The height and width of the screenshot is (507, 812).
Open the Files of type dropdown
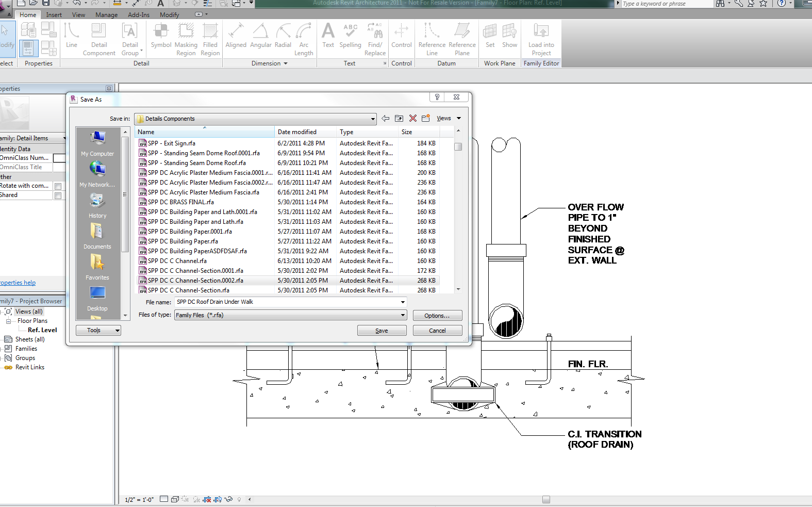tap(403, 315)
